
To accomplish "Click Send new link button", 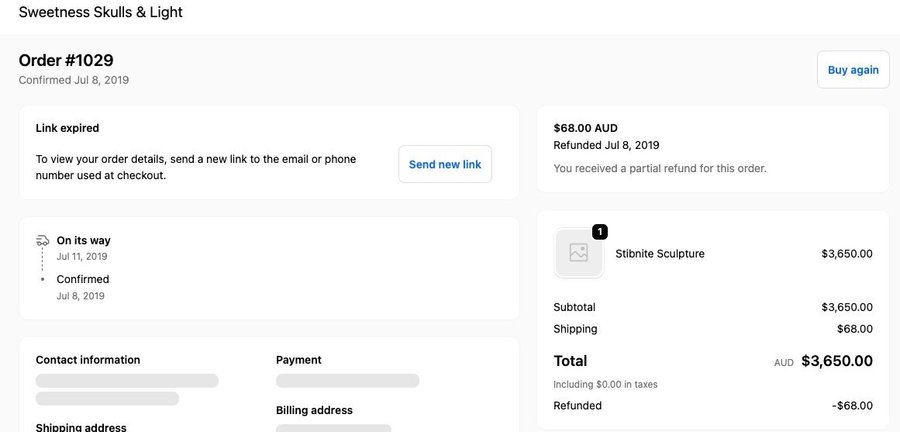I will (445, 164).
